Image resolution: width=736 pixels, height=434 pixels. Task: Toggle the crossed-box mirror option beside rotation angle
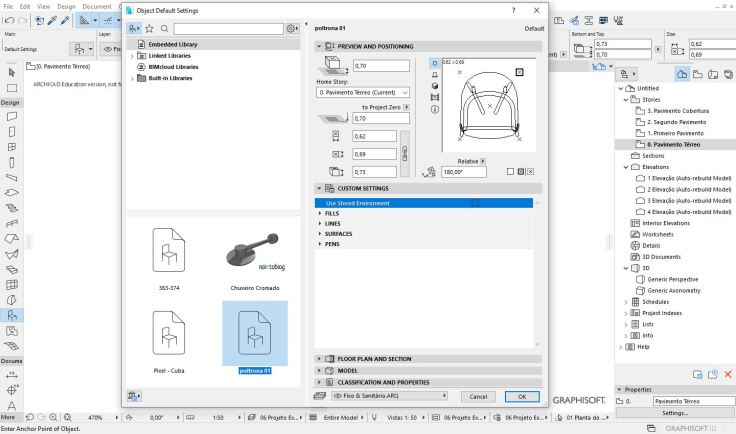tap(530, 172)
